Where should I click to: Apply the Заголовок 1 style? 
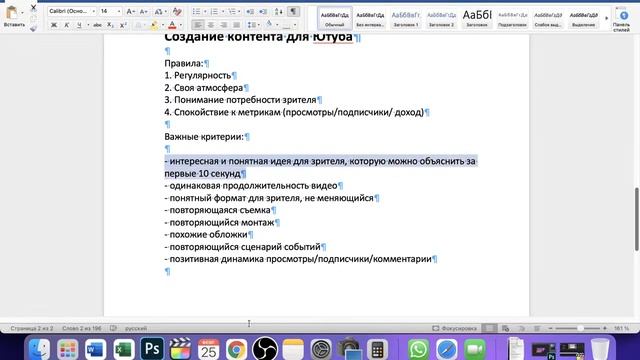[406, 18]
